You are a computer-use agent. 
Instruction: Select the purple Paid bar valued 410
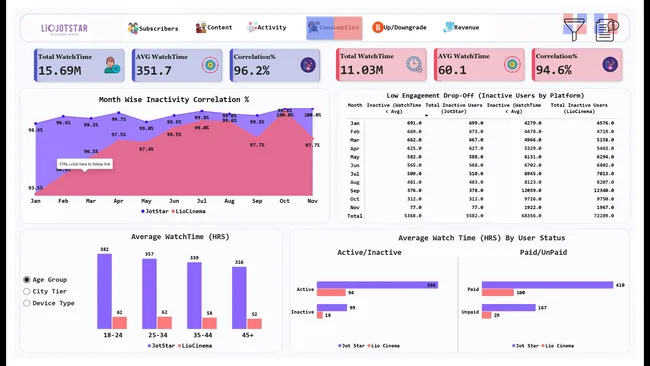tap(547, 285)
